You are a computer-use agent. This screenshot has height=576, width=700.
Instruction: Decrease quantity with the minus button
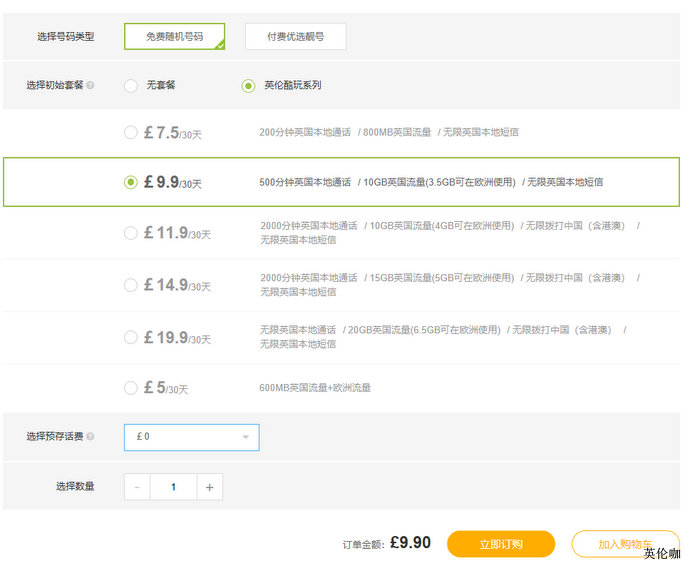click(137, 487)
